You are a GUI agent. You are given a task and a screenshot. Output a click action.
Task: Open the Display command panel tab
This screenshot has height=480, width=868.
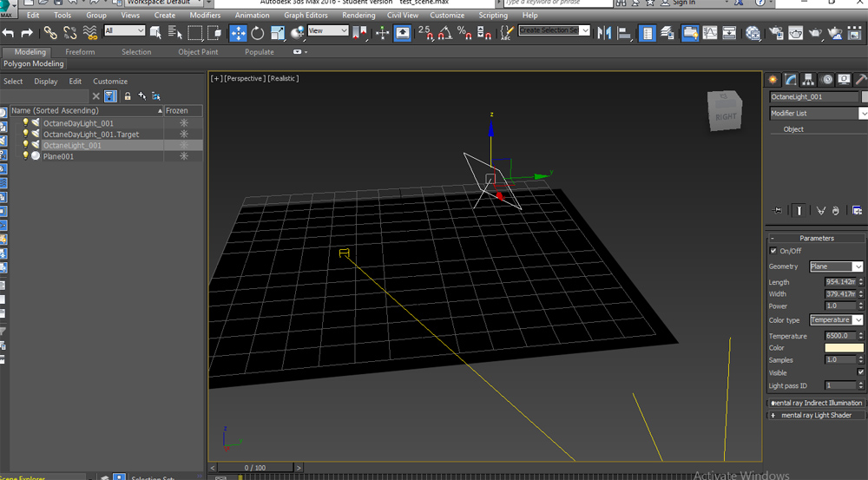[844, 80]
